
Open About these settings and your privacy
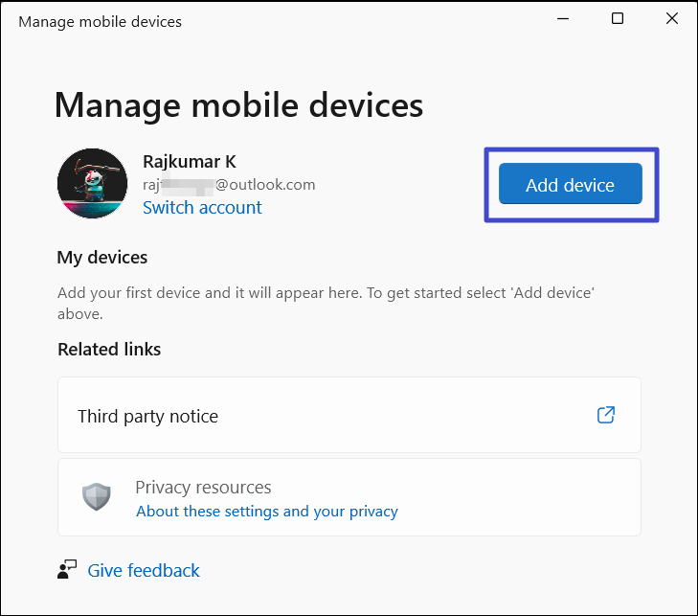point(267,511)
